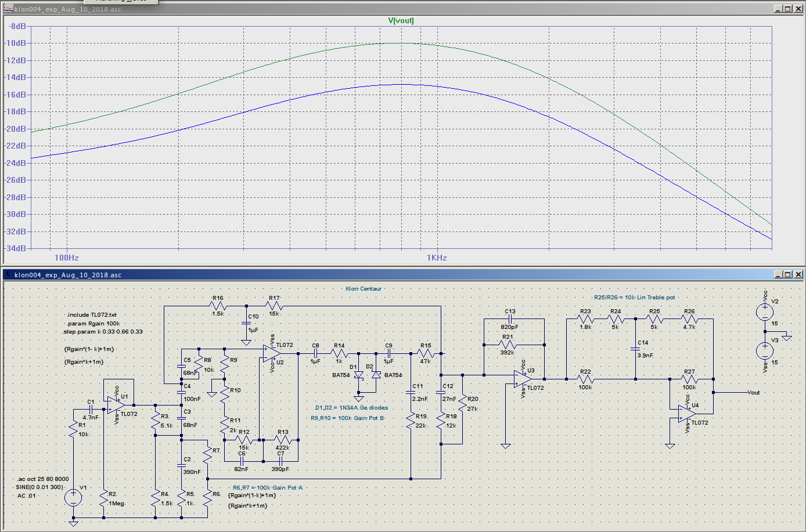
Task: Click the .step param k directive
Action: tap(103, 332)
